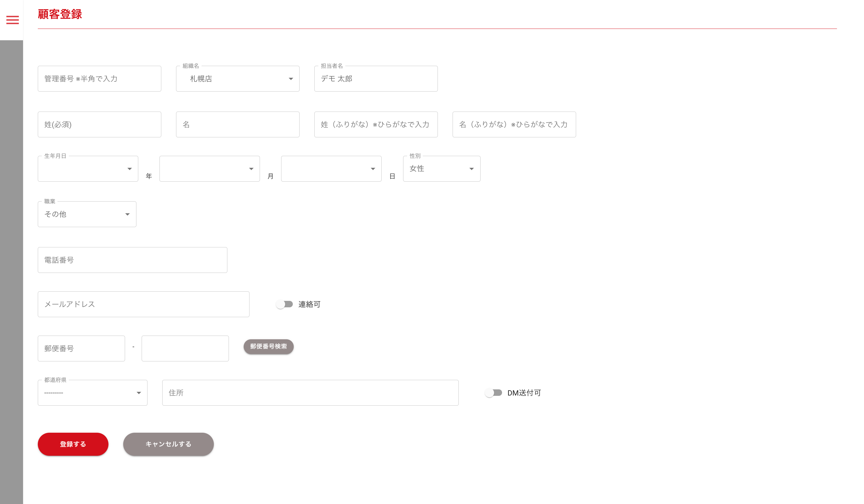Image resolution: width=864 pixels, height=504 pixels.
Task: Open the 職業 dropdown showing その他
Action: (x=87, y=214)
